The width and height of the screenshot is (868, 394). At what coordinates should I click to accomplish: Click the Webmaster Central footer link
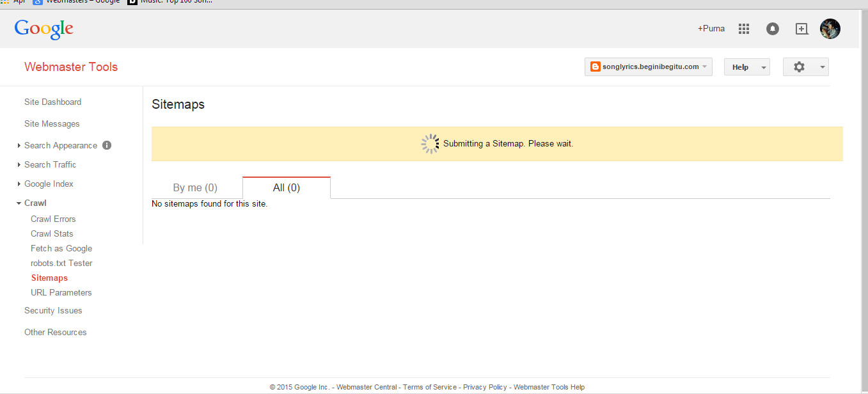367,387
